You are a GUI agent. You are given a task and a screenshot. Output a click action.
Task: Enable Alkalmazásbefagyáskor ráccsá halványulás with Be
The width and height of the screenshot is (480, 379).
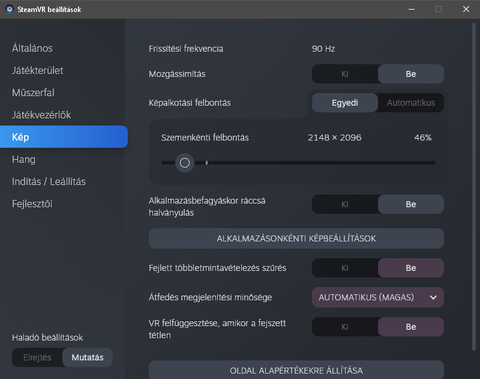coord(411,204)
